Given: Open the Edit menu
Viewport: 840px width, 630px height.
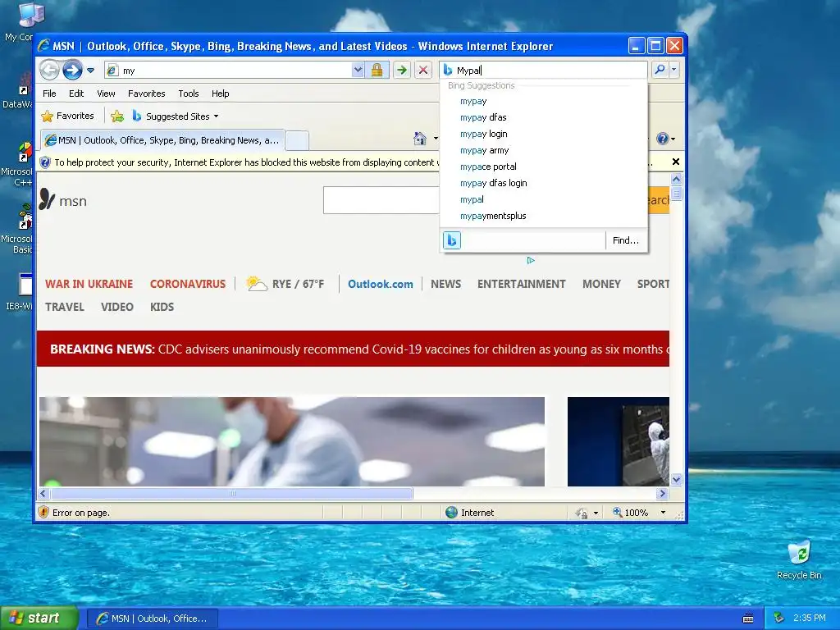Looking at the screenshot, I should pos(76,94).
